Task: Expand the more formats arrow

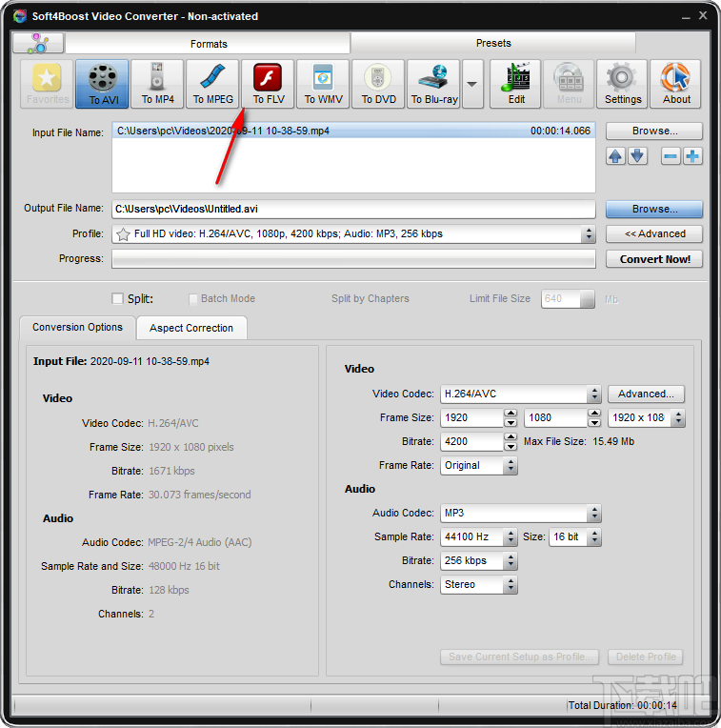Action: 472,84
